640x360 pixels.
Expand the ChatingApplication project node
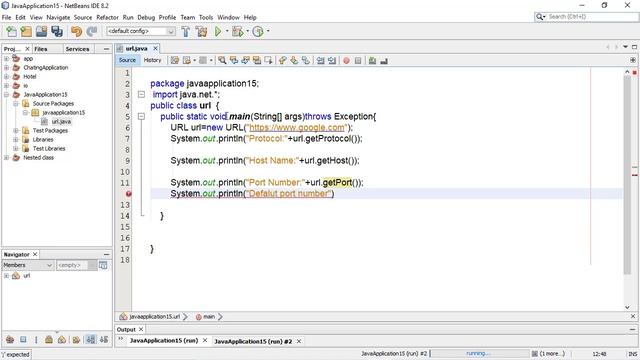(x=6, y=68)
